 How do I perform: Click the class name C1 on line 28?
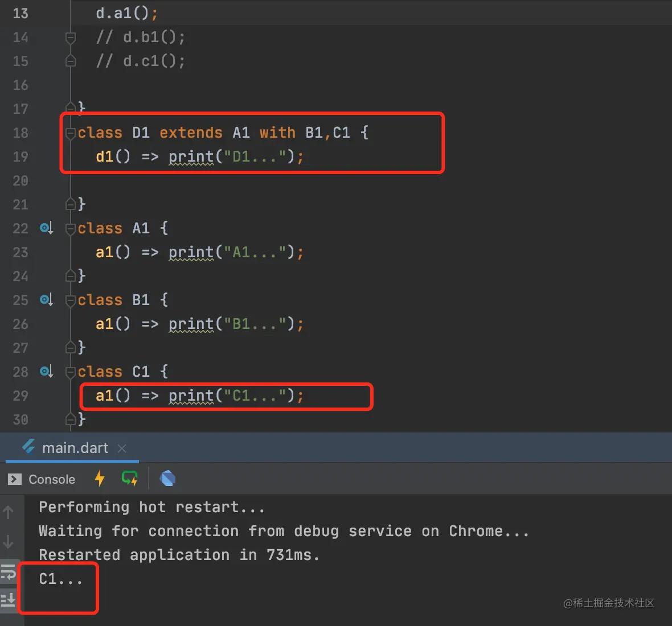click(141, 372)
